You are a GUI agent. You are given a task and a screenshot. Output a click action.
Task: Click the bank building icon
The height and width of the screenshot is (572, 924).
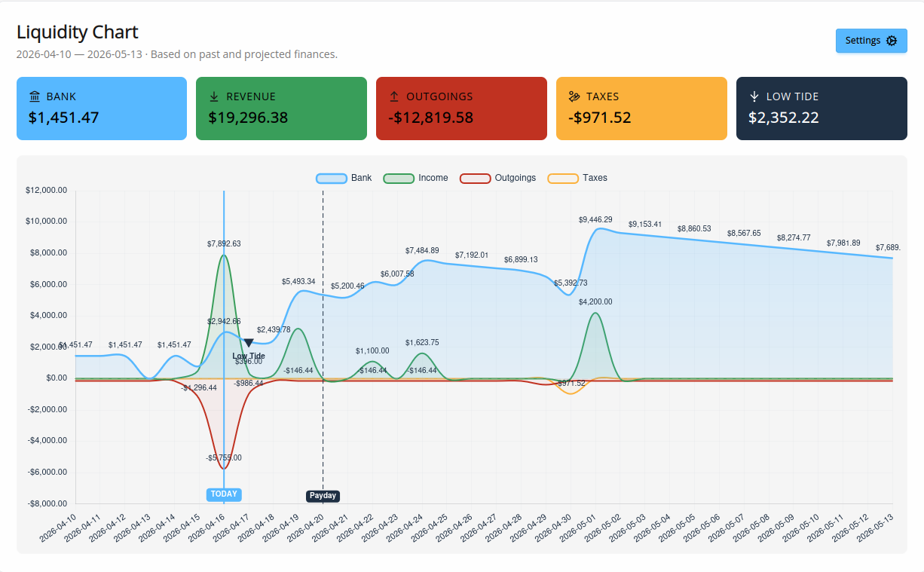[x=35, y=96]
